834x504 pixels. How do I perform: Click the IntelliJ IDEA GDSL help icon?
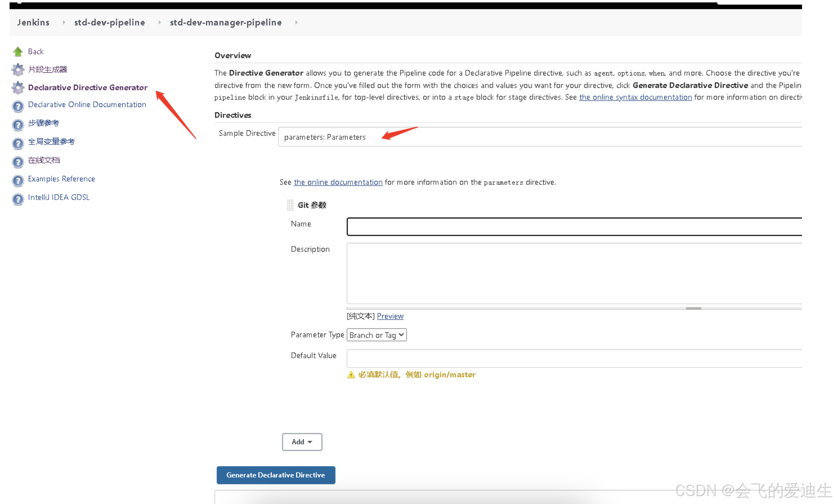[18, 199]
